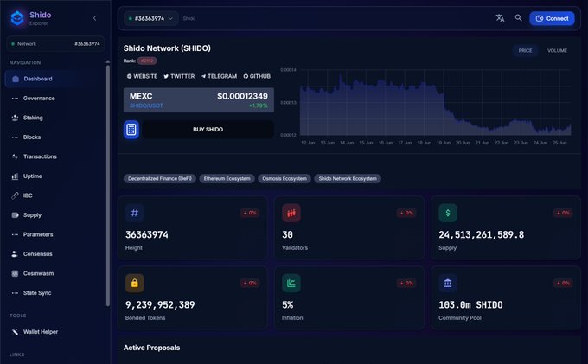Screen dimensions: 588x364
Task: Open the Dashboard navigation item
Action: point(55,79)
